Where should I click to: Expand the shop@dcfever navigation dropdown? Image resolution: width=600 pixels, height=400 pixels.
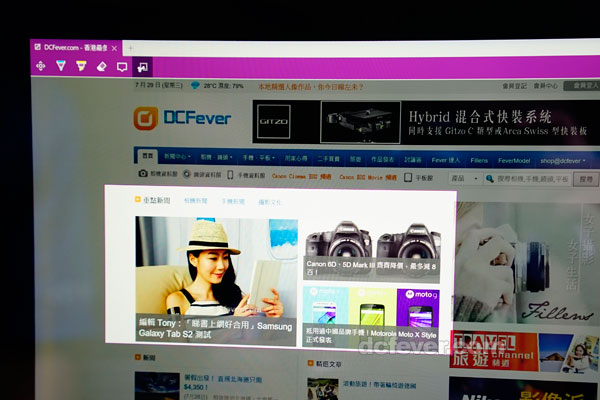(x=563, y=161)
